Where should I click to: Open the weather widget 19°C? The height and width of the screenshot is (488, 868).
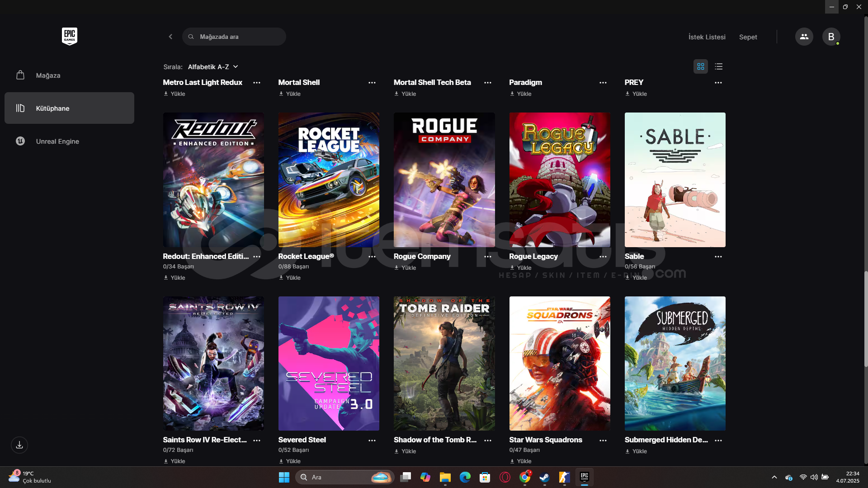coord(30,477)
